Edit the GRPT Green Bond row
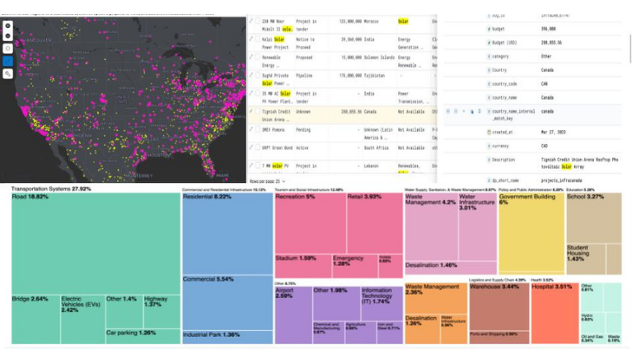The height and width of the screenshot is (364, 632). coord(251,147)
